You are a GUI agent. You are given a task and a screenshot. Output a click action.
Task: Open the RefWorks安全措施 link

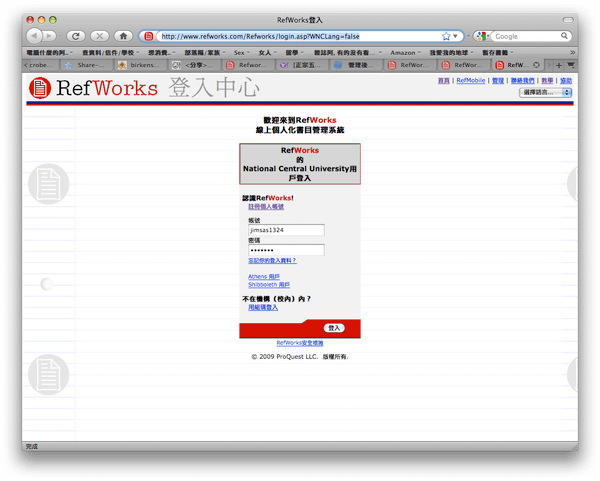point(300,343)
